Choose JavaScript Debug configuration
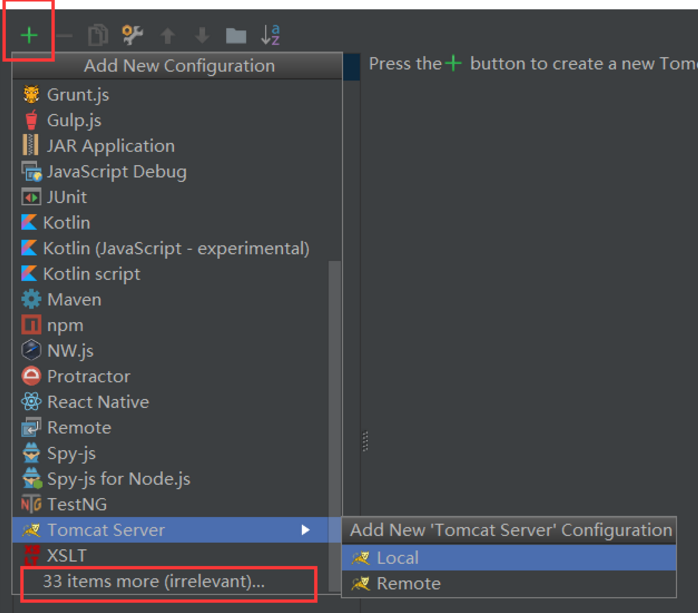The height and width of the screenshot is (613, 698). (x=177, y=172)
